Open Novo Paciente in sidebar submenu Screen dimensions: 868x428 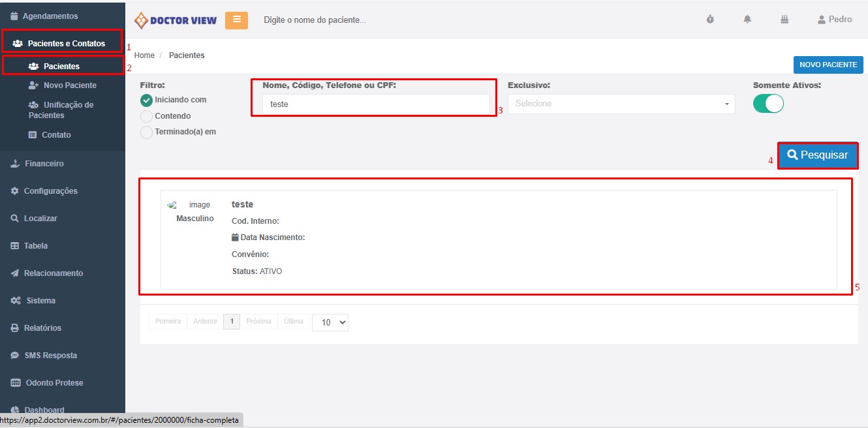pos(70,85)
